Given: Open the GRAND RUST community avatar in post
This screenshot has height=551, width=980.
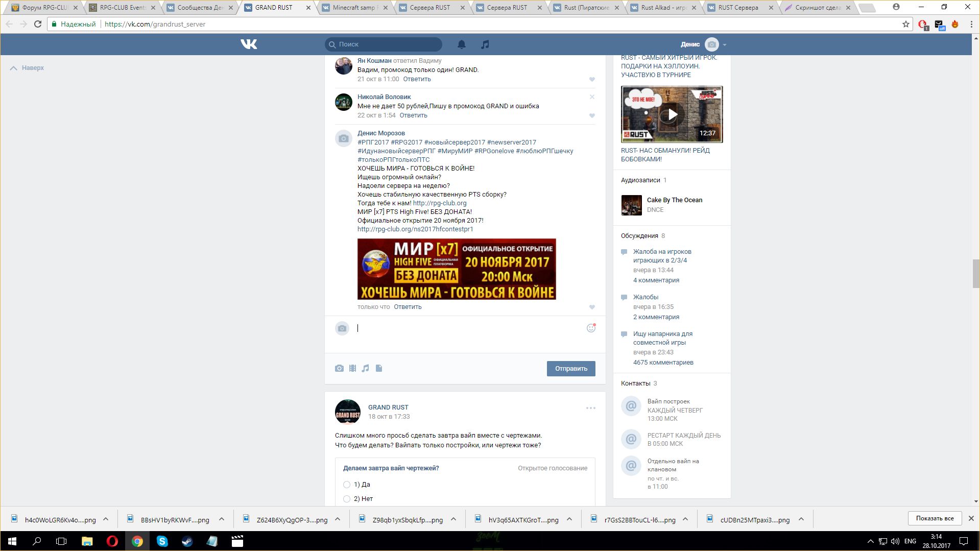Looking at the screenshot, I should (348, 412).
